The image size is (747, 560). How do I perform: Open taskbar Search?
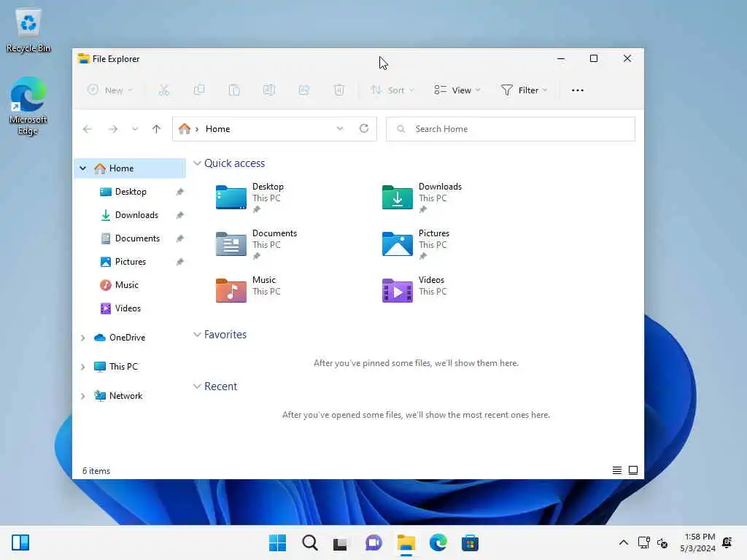(x=309, y=542)
